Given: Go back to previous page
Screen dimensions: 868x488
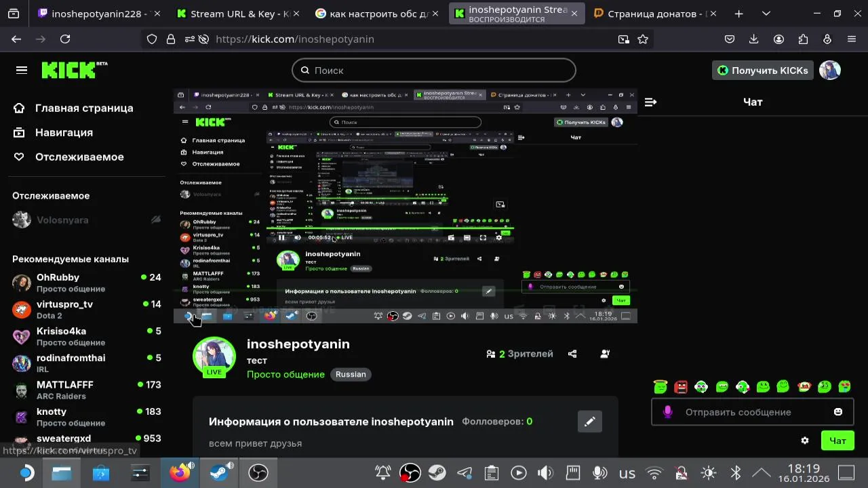Looking at the screenshot, I should tap(16, 39).
